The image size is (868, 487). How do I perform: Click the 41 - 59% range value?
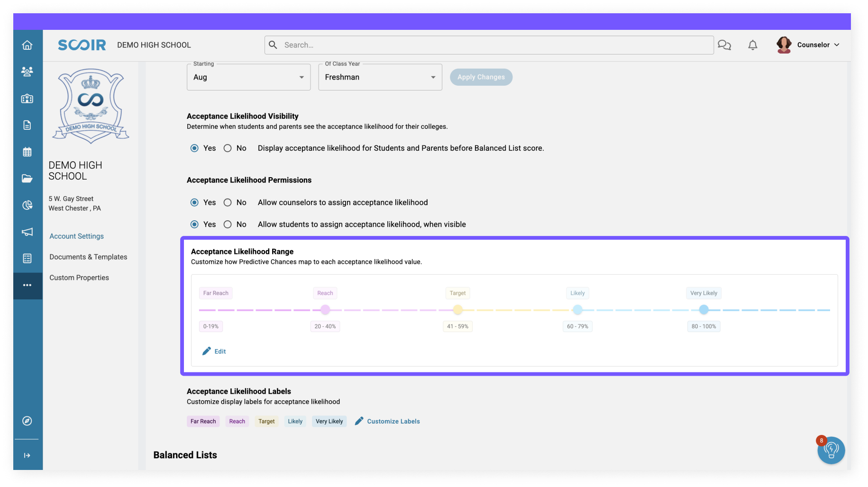457,326
